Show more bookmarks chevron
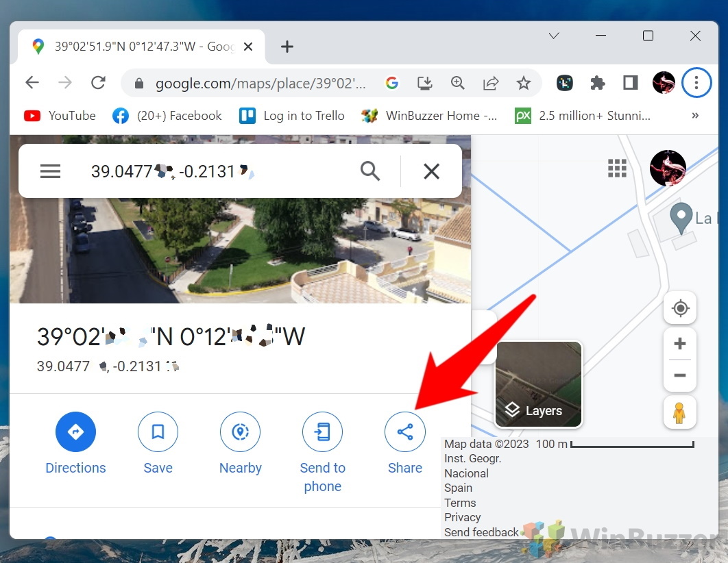The image size is (728, 563). coord(695,116)
